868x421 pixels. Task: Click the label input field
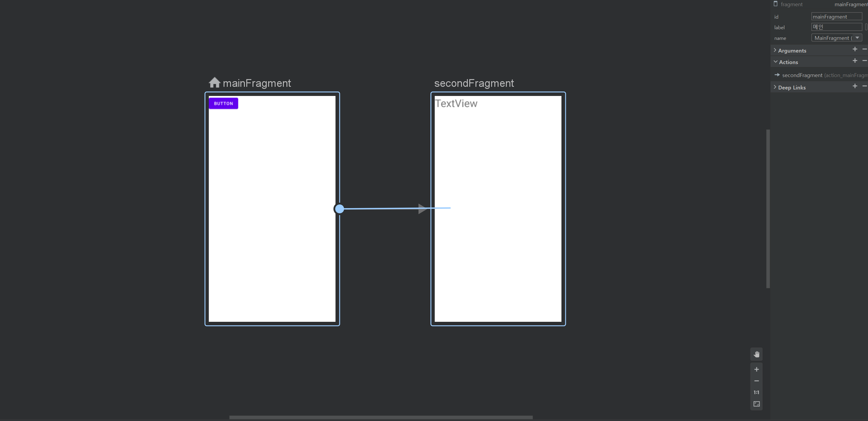[x=836, y=27]
